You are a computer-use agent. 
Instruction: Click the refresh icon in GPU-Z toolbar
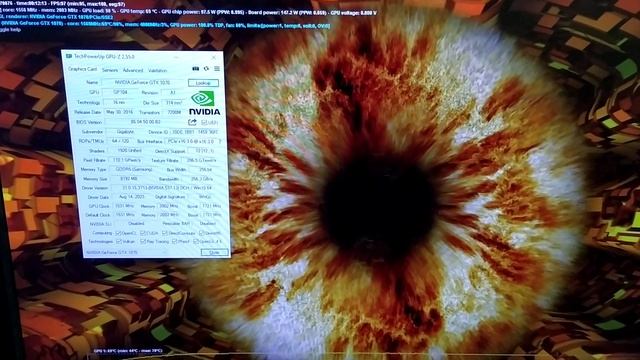206,69
